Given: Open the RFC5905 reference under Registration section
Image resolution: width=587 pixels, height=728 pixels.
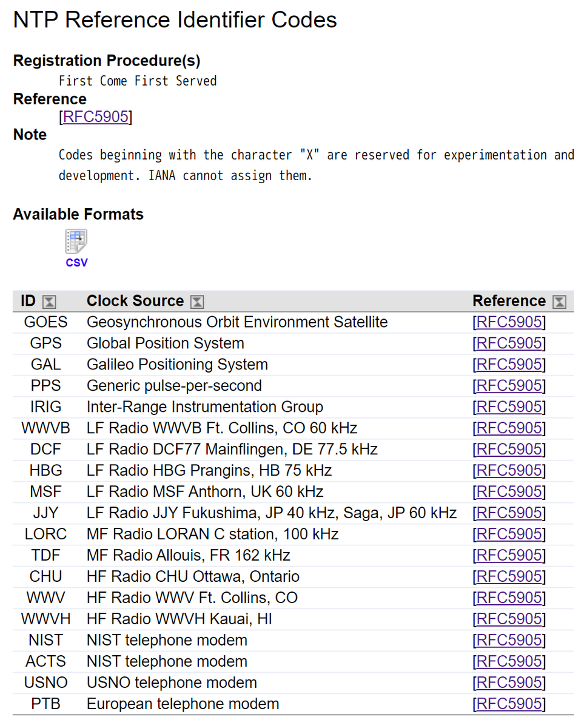Looking at the screenshot, I should click(95, 116).
